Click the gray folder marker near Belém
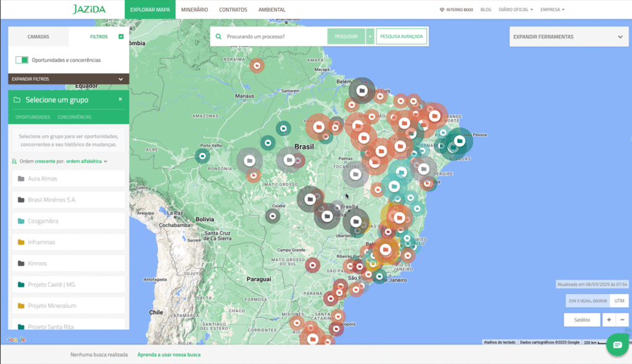Image resolution: width=632 pixels, height=364 pixels. [362, 90]
